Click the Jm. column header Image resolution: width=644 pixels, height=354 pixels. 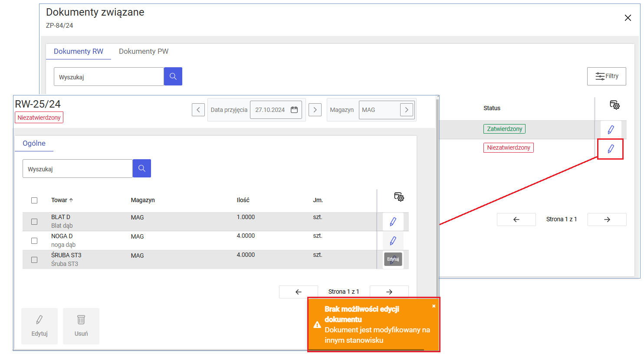318,200
